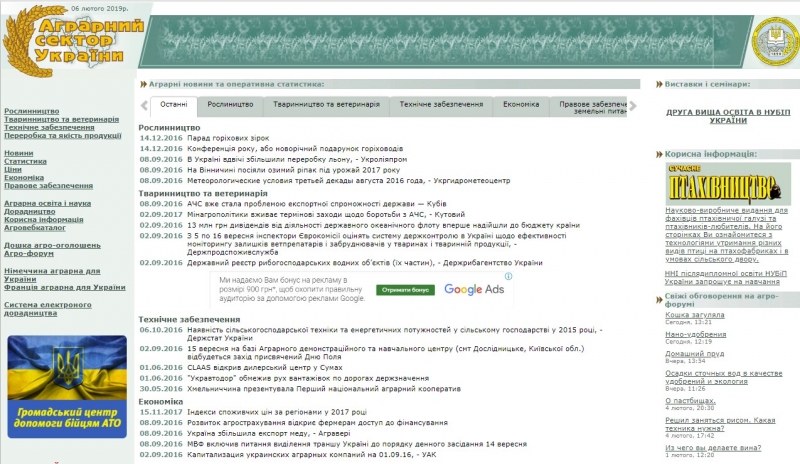The height and width of the screenshot is (464, 800).
Task: Open Система електроного дорадництва link
Action: tap(48, 308)
